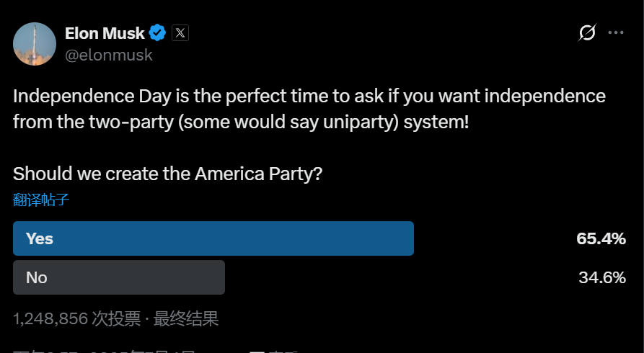Select the Yes poll result bar
The image size is (644, 353).
tap(213, 238)
